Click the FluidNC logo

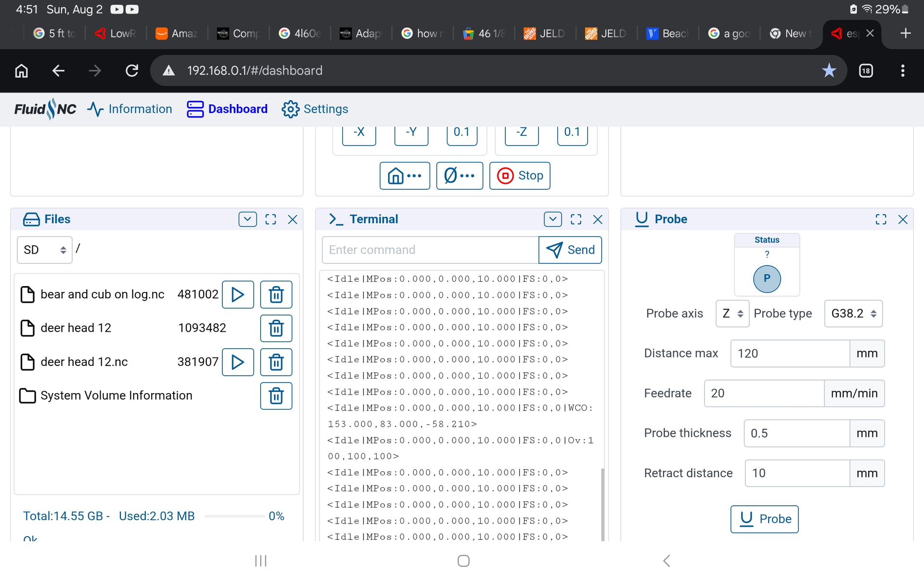[45, 109]
